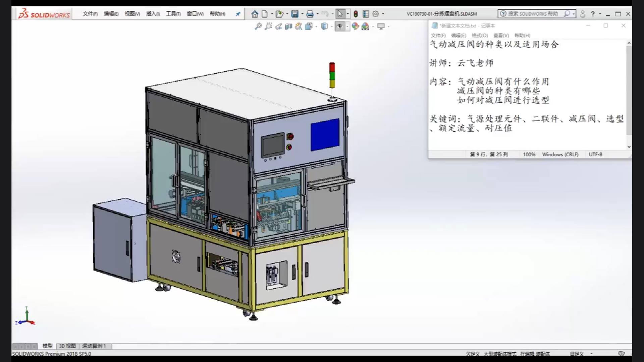Viewport: 644px width, 362px height.
Task: Activate the Select cursor tool
Action: pyautogui.click(x=340, y=14)
